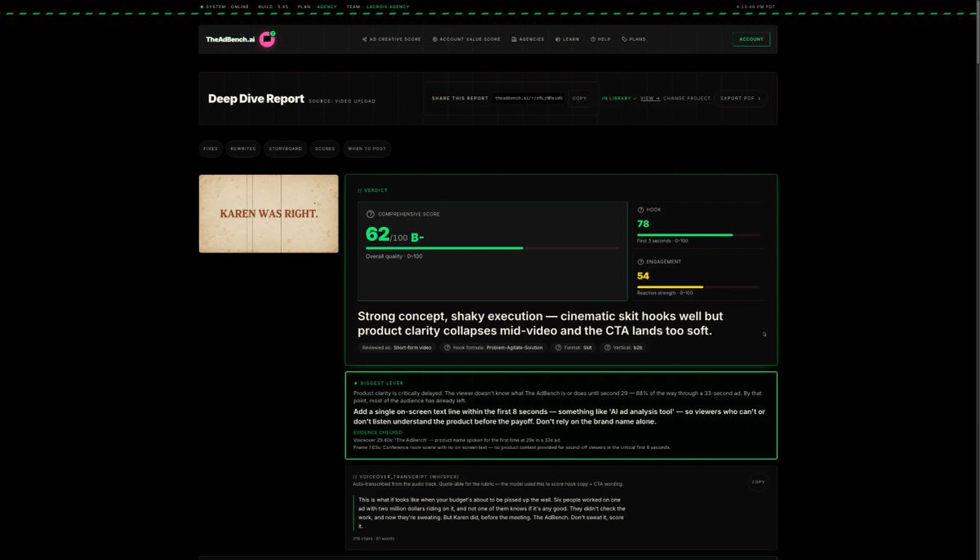This screenshot has height=560, width=980.
Task: Click the Format: Skit info icon
Action: (557, 348)
